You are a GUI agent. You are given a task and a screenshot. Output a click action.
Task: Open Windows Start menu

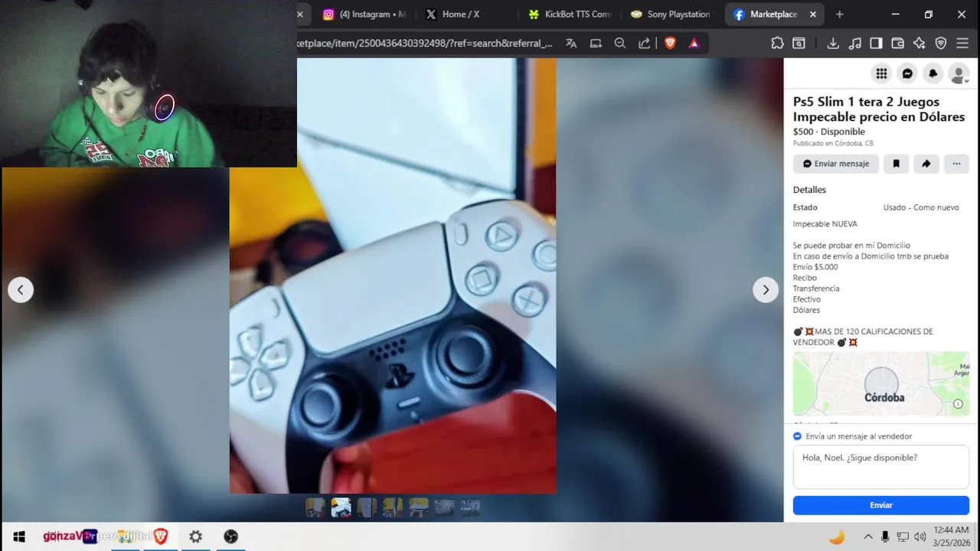[20, 536]
